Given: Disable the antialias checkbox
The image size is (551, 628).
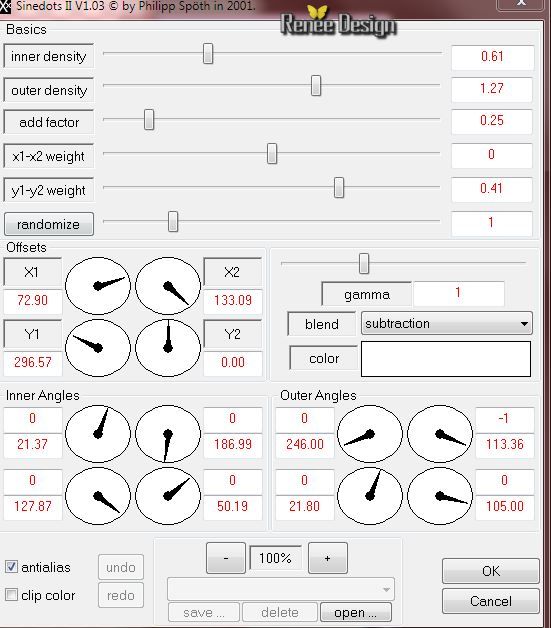Looking at the screenshot, I should 11,567.
